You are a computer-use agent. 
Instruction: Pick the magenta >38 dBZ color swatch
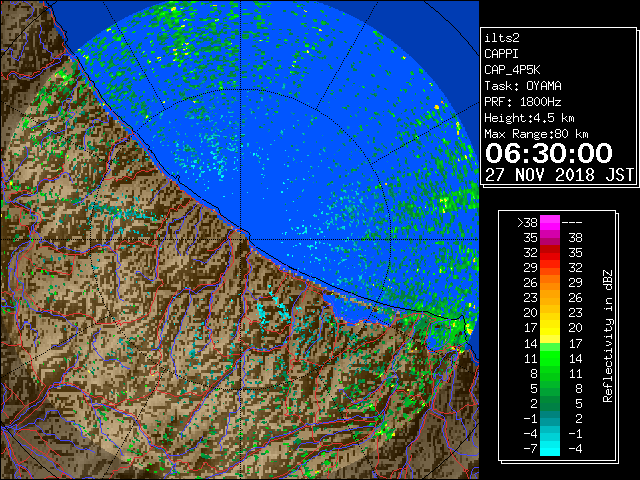coord(550,223)
